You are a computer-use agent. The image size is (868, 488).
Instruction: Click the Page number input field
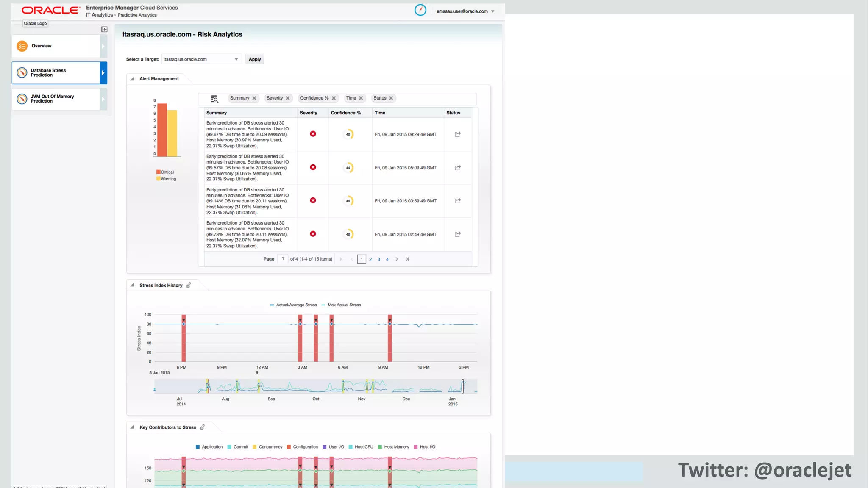tap(283, 259)
